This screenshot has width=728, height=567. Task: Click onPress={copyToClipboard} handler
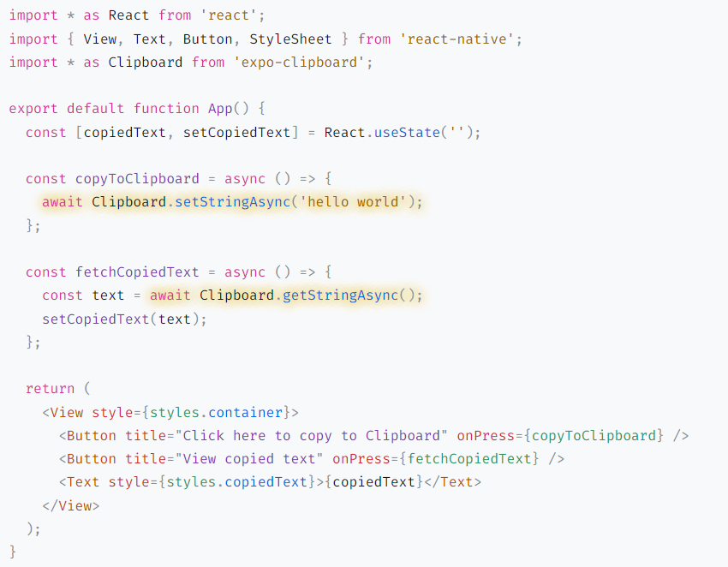(560, 436)
